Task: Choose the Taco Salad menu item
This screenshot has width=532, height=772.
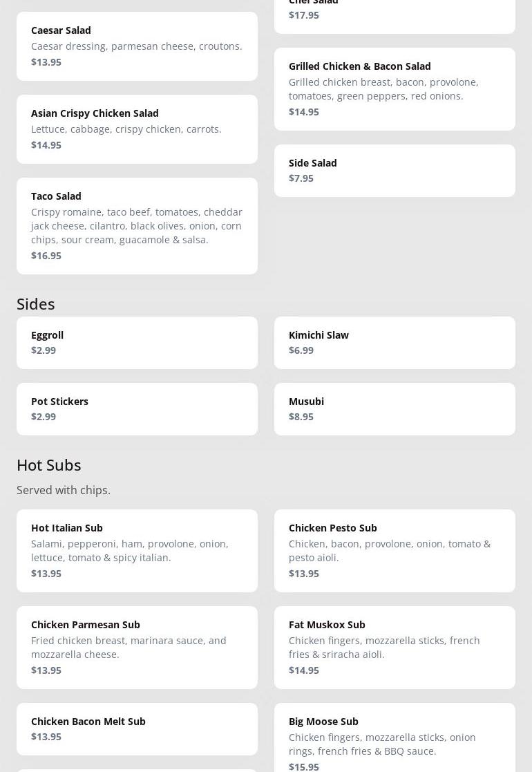Action: [137, 225]
